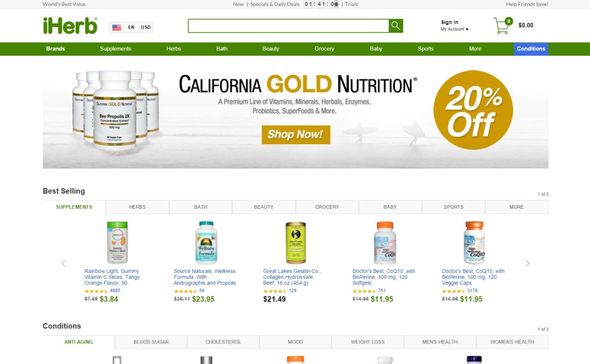The image size is (590, 364).
Task: Expand the My Account dropdown
Action: click(455, 29)
